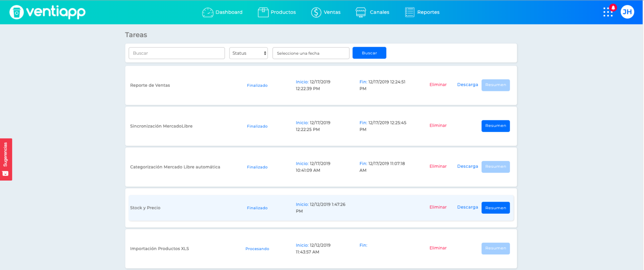644x270 pixels.
Task: Click the Reportes list icon
Action: click(x=410, y=12)
